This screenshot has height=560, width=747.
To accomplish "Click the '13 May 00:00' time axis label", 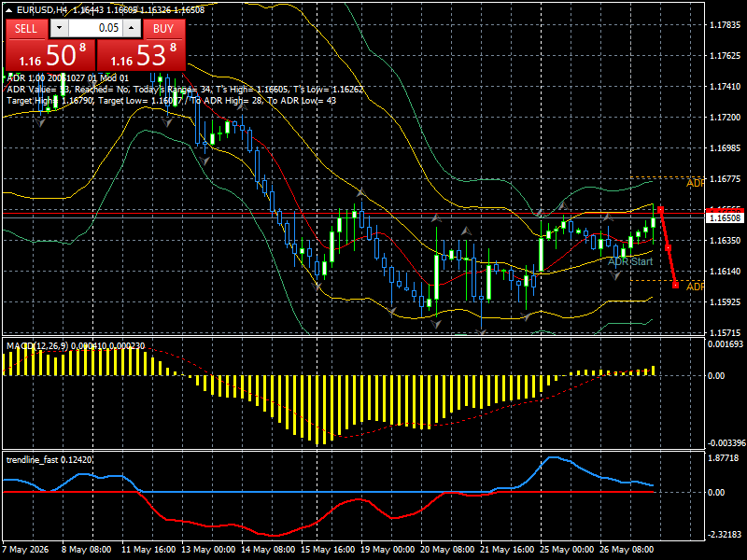I will click(x=208, y=550).
